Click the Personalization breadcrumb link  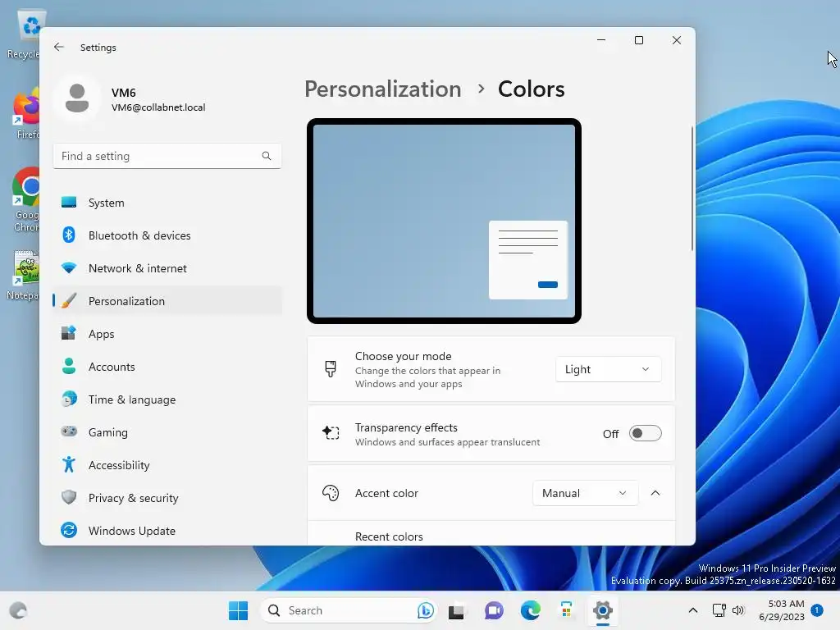pos(382,89)
